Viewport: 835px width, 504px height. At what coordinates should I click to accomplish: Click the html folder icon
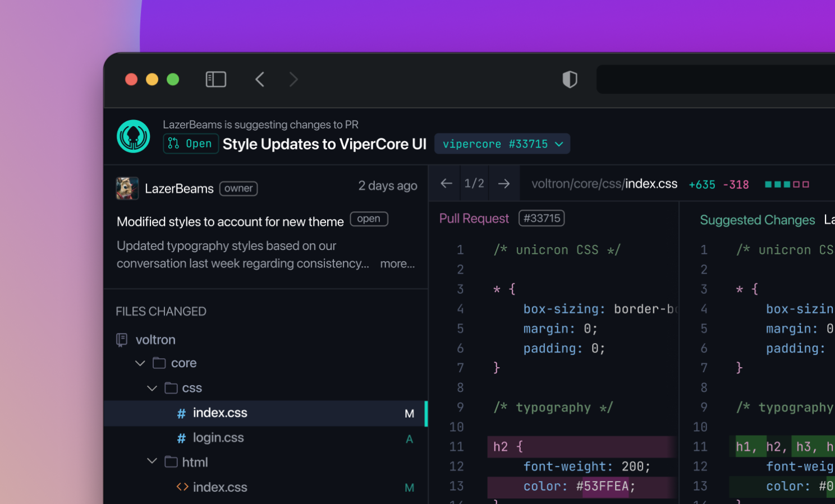tap(171, 462)
